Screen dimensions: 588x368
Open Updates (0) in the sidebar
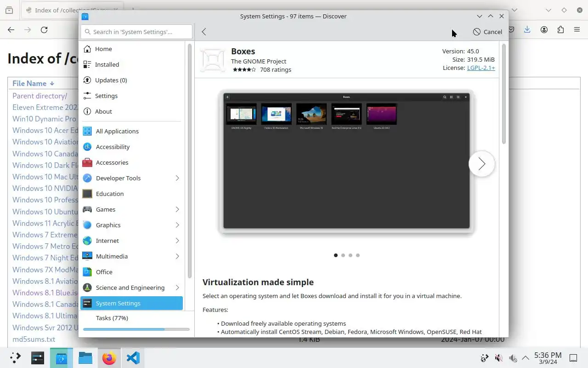pos(132,80)
